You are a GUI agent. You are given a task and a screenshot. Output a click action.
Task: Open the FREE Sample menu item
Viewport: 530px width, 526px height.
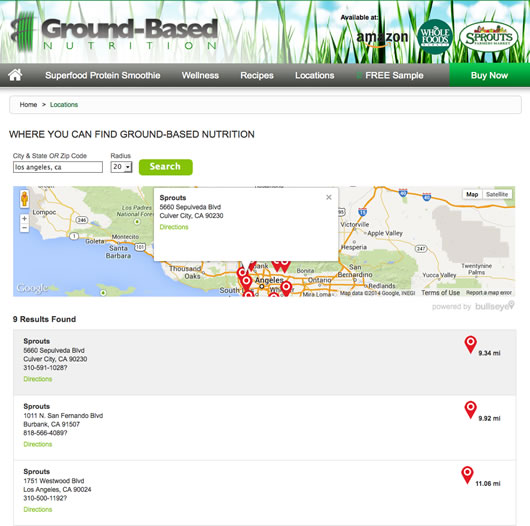(x=390, y=75)
